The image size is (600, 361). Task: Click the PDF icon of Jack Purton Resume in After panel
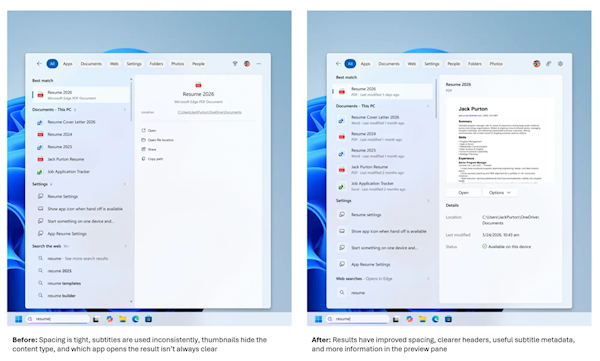tap(342, 170)
